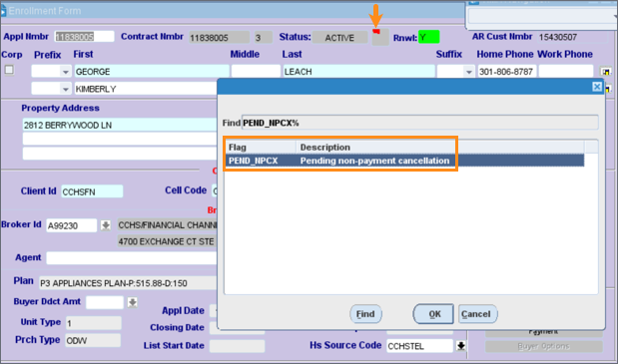The height and width of the screenshot is (364, 618).
Task: Open the Buyer Ddct Amt lookup arrow
Action: [133, 302]
